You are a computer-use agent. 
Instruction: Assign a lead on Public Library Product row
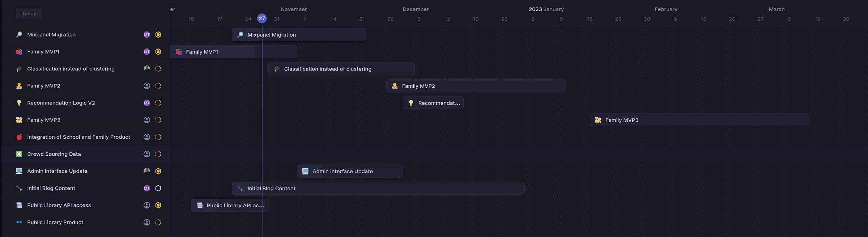click(147, 222)
